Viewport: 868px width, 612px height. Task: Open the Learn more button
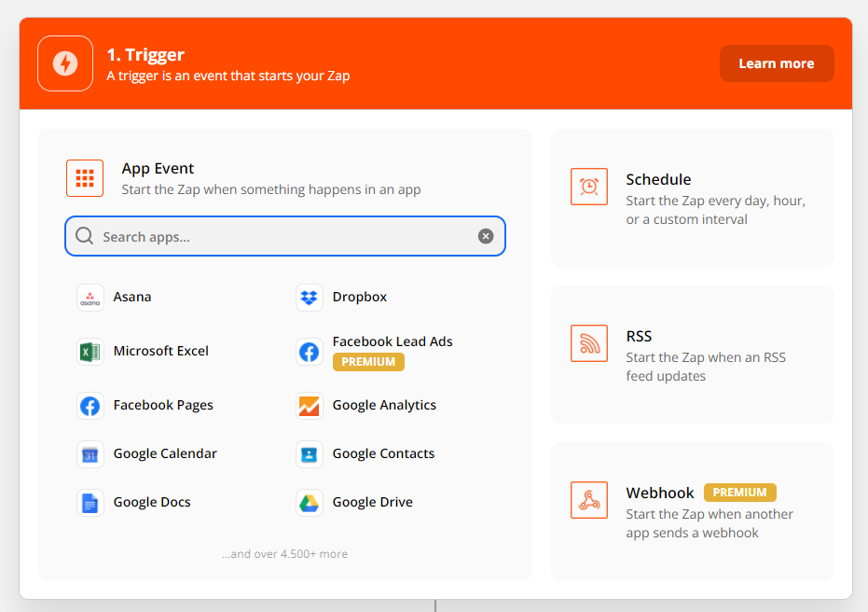[x=777, y=63]
